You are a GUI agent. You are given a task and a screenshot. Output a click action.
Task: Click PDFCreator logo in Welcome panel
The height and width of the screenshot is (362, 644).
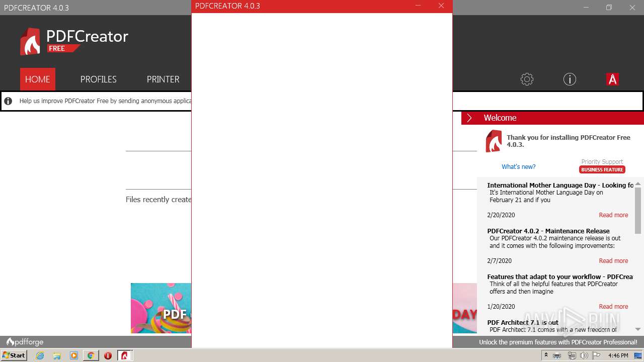coord(494,141)
